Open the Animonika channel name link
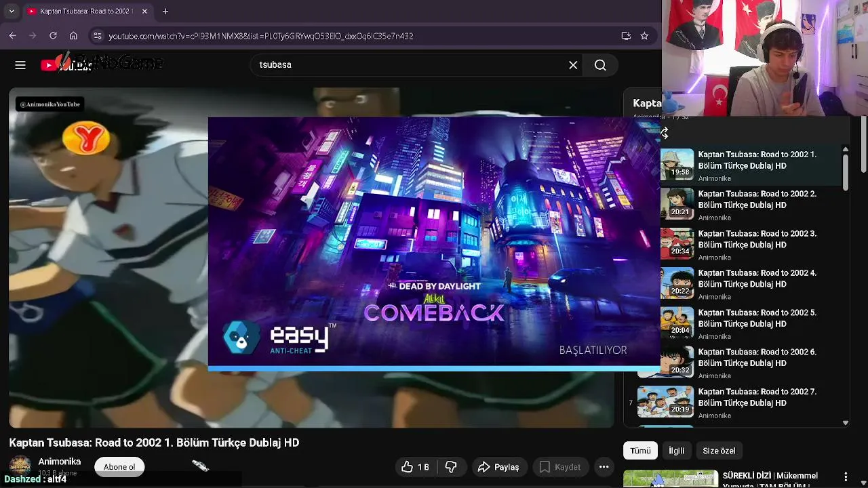This screenshot has height=488, width=868. tap(60, 462)
